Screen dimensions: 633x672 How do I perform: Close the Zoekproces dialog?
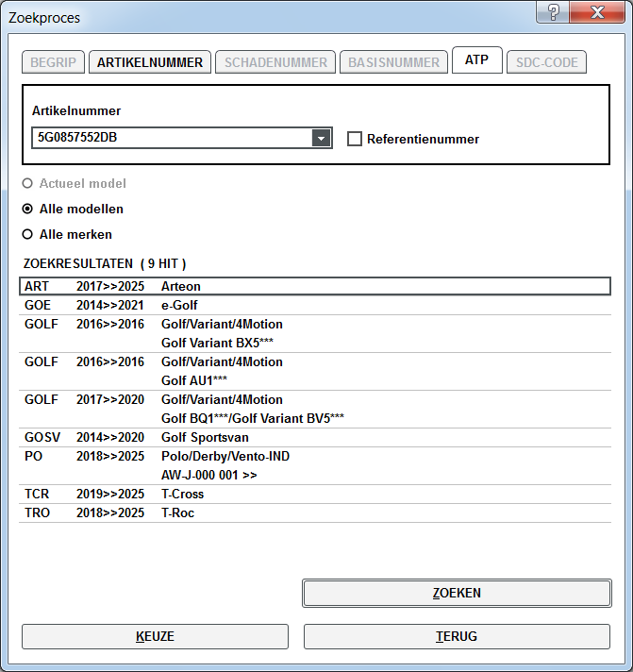(x=597, y=11)
